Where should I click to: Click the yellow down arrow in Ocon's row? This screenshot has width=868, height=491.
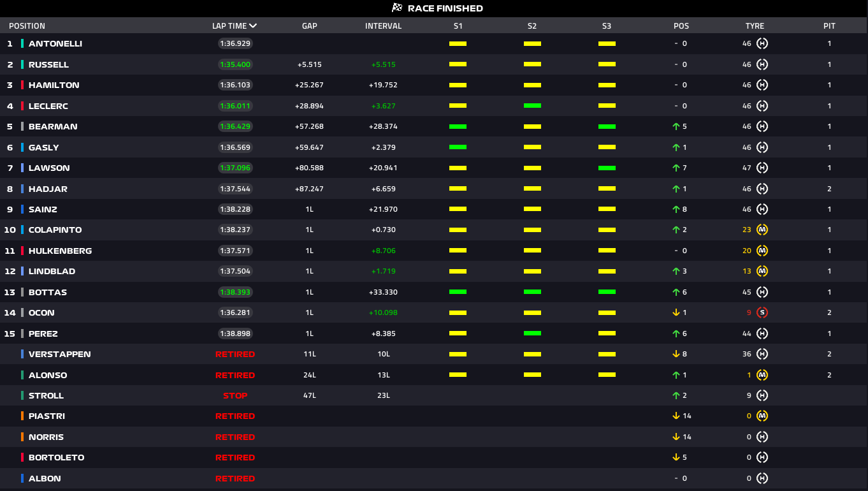pyautogui.click(x=676, y=312)
